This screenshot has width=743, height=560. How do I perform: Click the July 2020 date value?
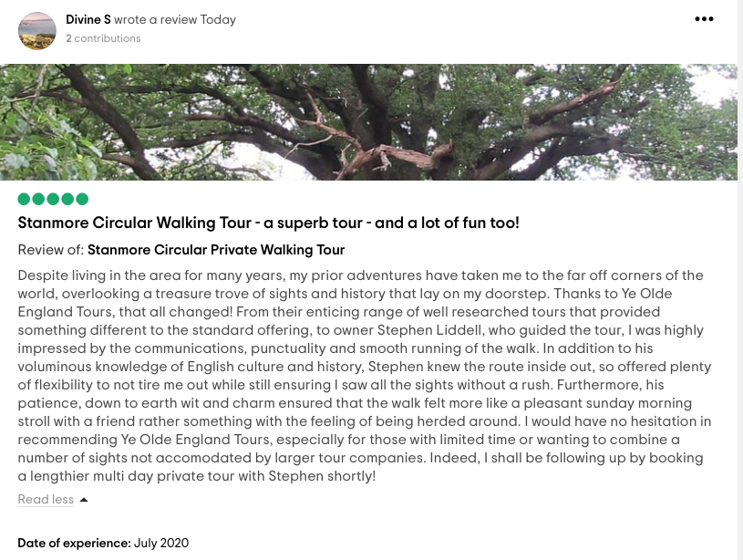point(161,544)
